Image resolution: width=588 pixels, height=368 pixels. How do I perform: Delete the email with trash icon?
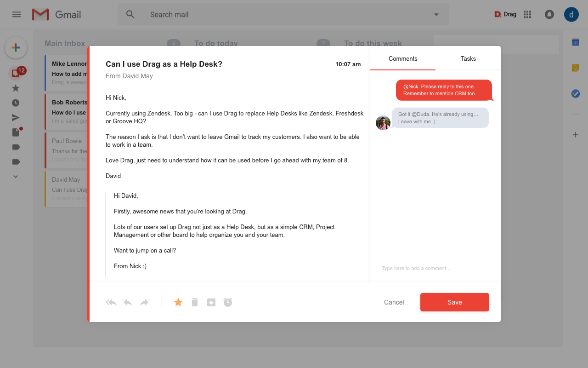coord(195,302)
